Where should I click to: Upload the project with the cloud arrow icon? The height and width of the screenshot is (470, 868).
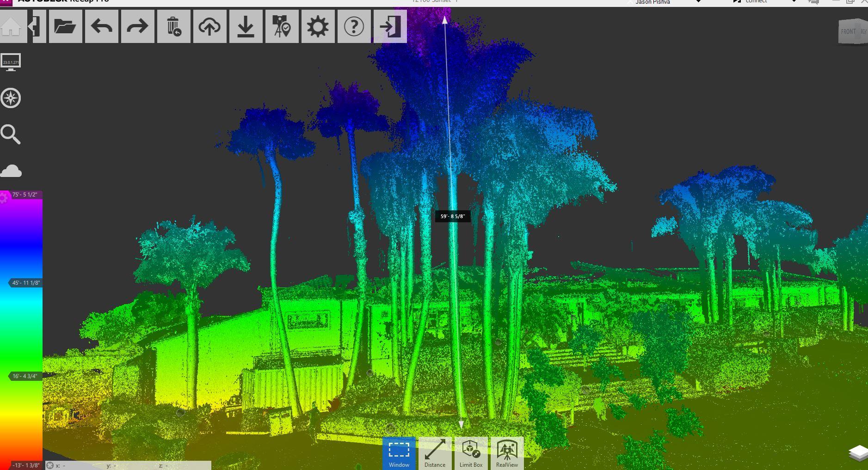[209, 27]
